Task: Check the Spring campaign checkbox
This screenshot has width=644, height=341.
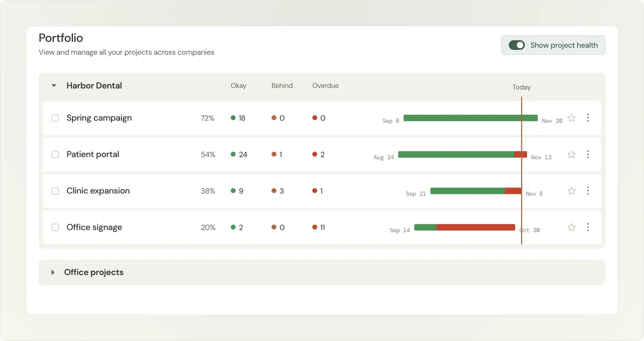Action: [x=55, y=118]
